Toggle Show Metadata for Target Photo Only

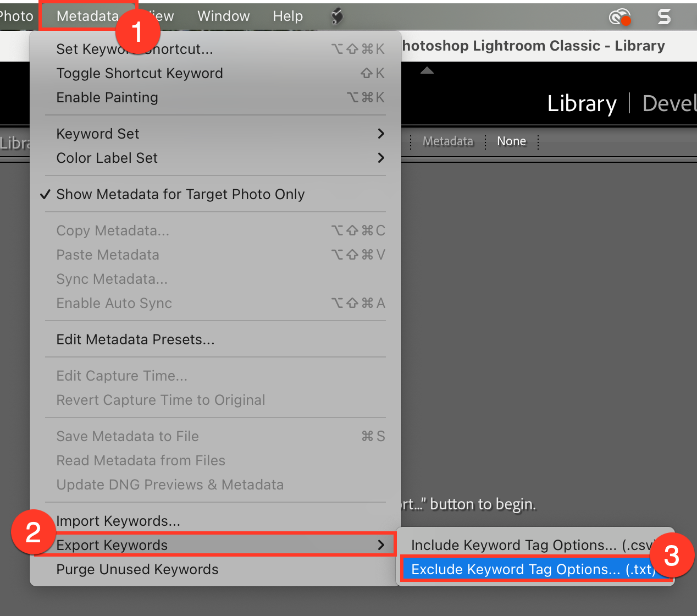click(180, 194)
